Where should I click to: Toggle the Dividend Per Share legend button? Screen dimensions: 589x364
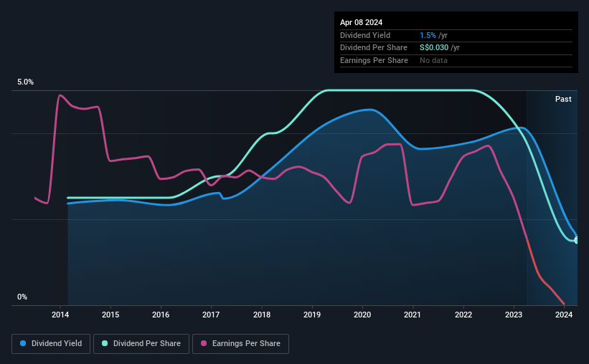141,343
